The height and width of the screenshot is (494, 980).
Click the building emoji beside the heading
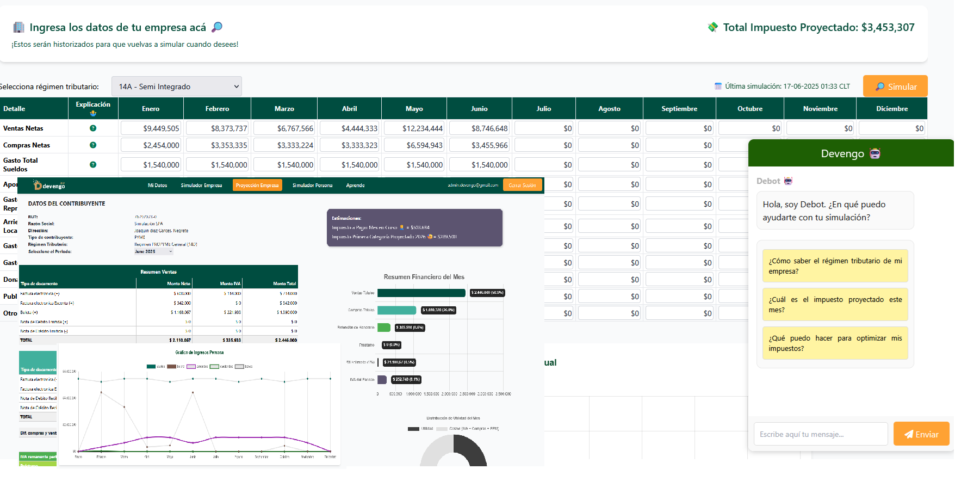[x=19, y=27]
